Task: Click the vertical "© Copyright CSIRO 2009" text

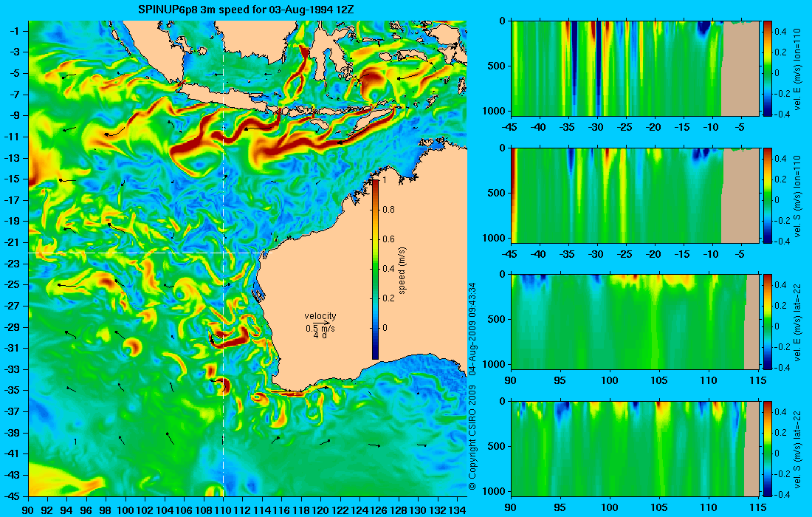Action: pos(472,438)
